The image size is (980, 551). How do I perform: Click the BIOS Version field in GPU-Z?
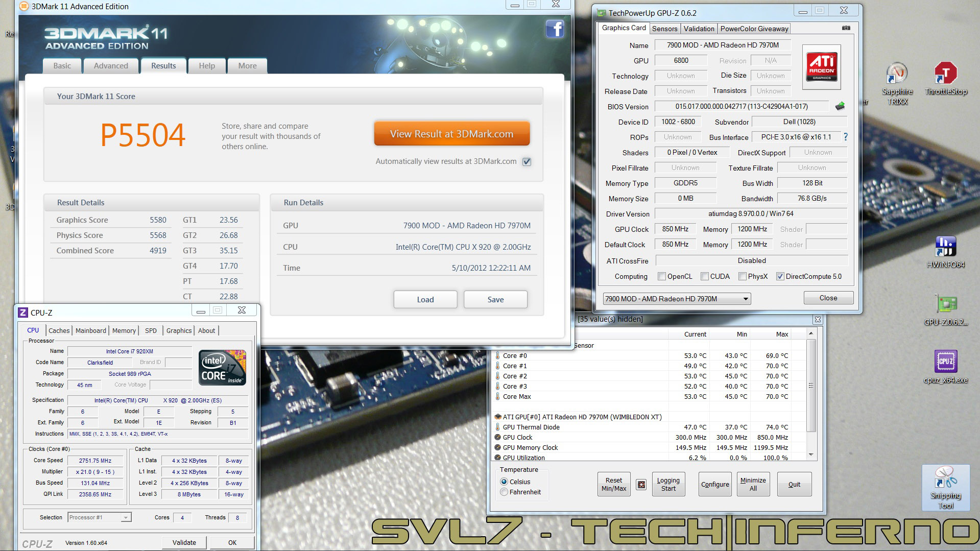pos(742,106)
